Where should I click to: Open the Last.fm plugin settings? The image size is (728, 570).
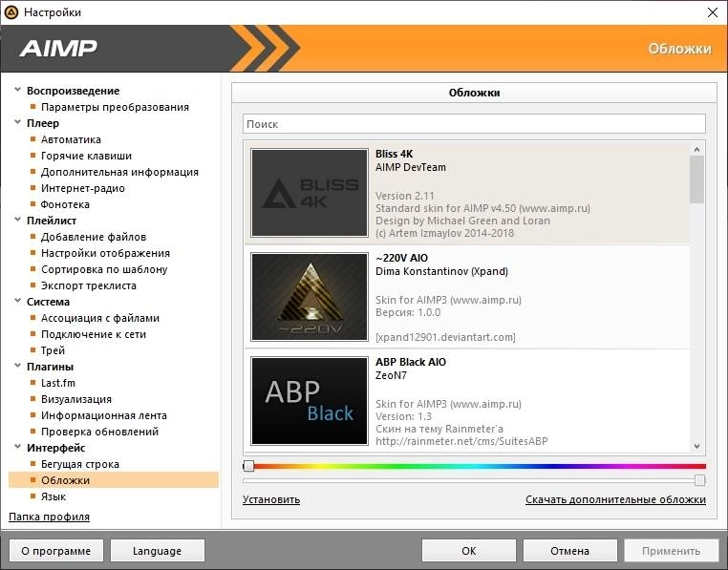(x=58, y=384)
